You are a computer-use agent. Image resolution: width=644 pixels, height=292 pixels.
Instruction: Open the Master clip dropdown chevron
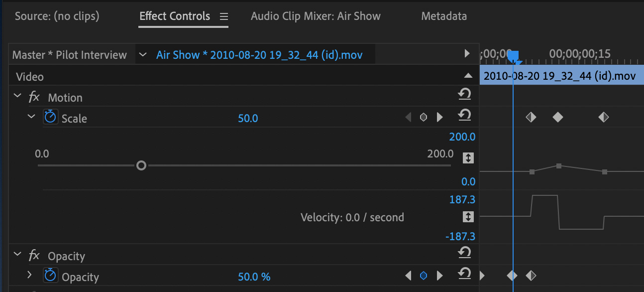click(x=143, y=55)
